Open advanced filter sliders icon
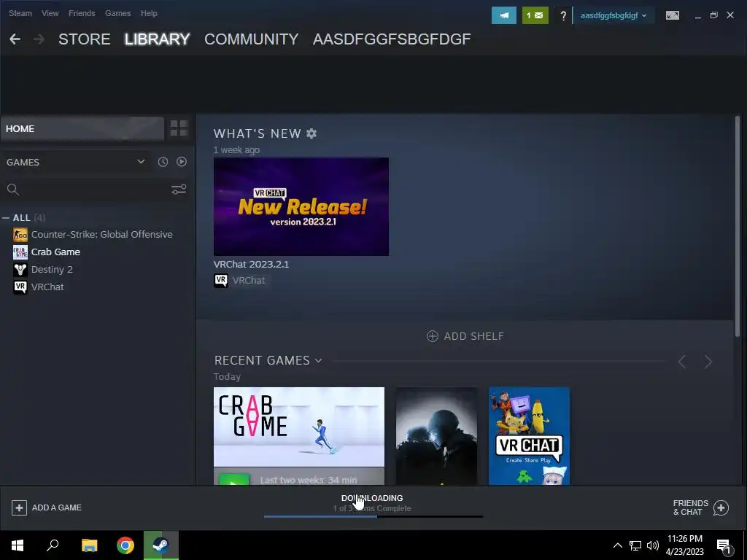This screenshot has height=560, width=747. pyautogui.click(x=179, y=190)
